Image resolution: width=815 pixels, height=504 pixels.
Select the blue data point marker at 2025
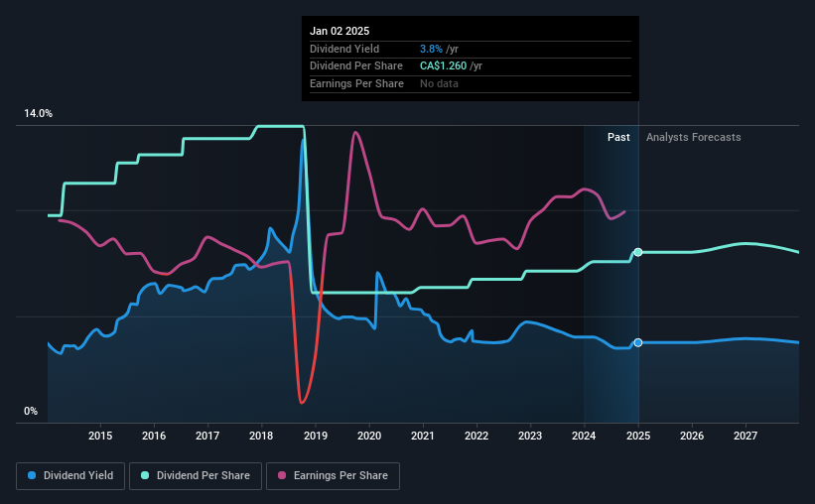638,342
